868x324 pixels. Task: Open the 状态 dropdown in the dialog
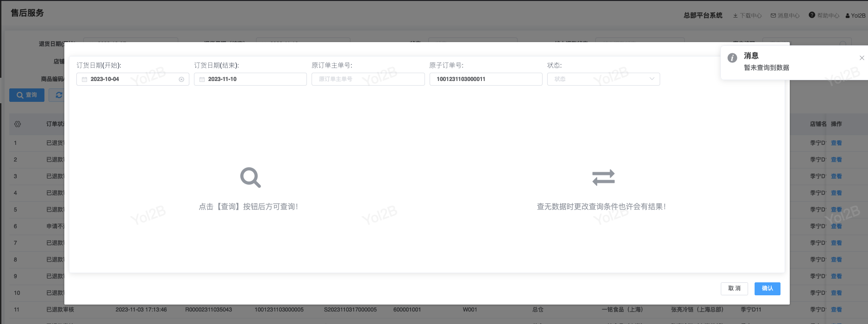(603, 79)
